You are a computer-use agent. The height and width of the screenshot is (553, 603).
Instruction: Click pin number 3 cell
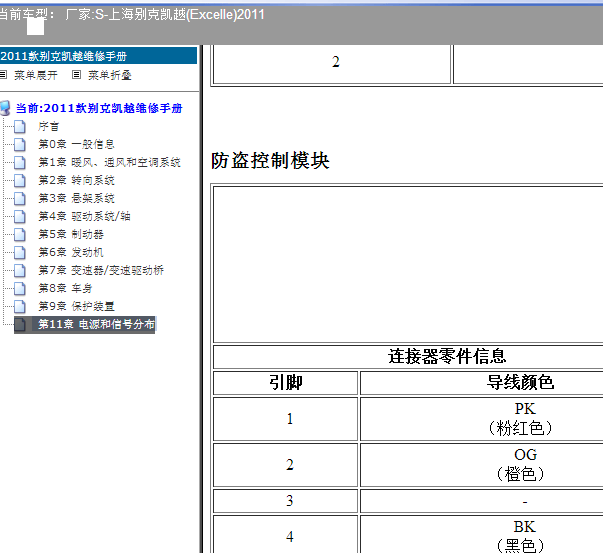coord(285,501)
